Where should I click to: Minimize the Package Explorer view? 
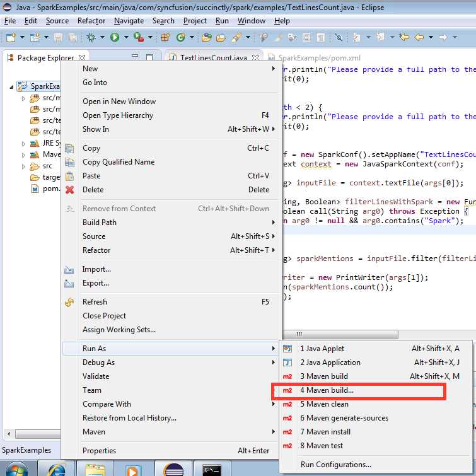point(135,56)
